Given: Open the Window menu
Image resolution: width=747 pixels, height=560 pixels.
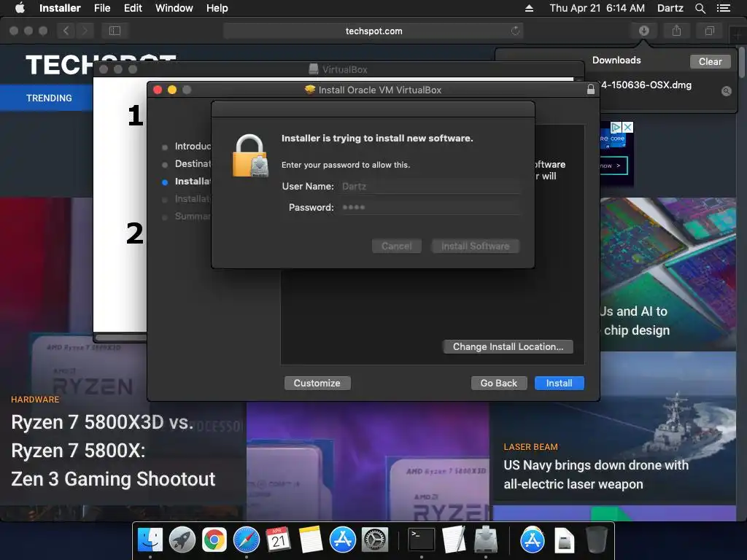Looking at the screenshot, I should (174, 8).
